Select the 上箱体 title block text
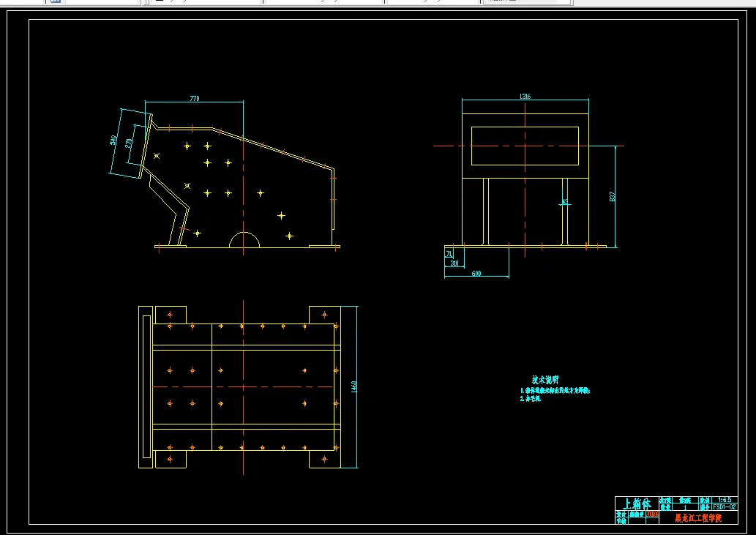The image size is (756, 535). [x=637, y=504]
